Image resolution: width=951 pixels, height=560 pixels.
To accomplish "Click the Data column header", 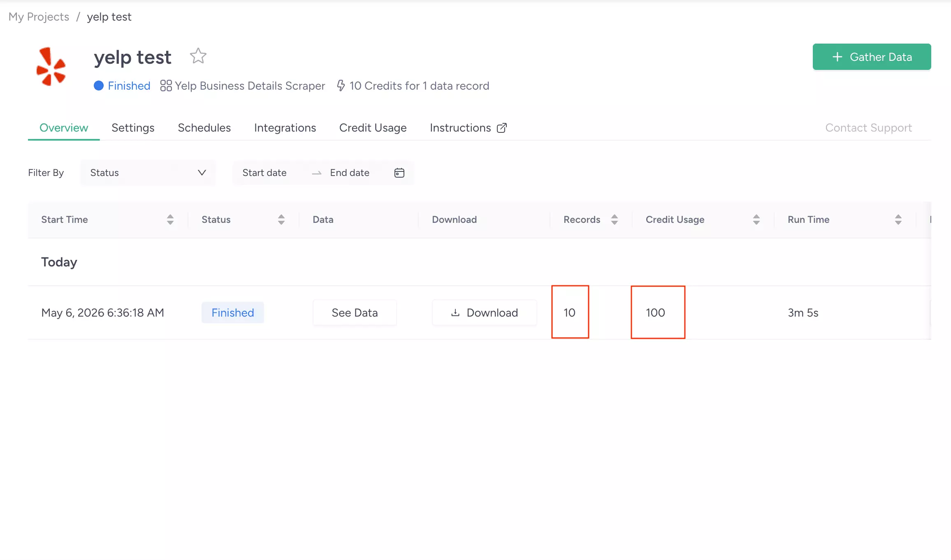I will click(x=323, y=220).
